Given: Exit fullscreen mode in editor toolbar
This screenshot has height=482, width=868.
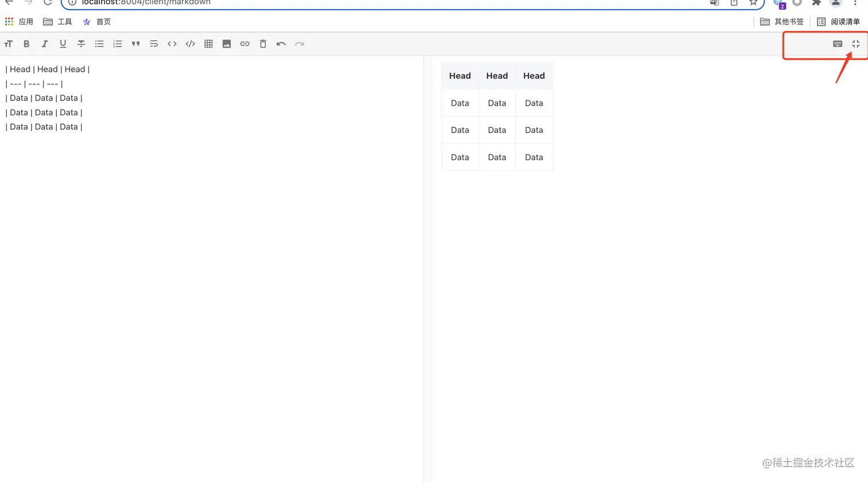Looking at the screenshot, I should (856, 44).
